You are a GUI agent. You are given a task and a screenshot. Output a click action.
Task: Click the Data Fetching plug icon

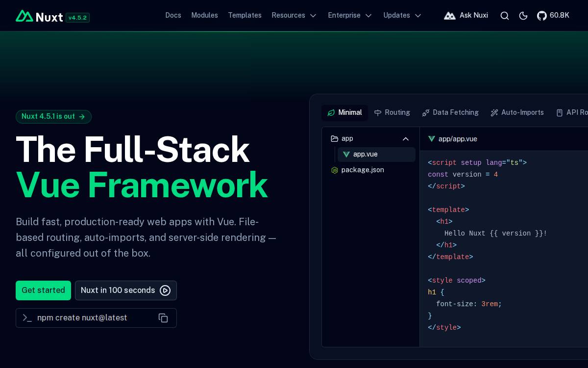tap(426, 113)
